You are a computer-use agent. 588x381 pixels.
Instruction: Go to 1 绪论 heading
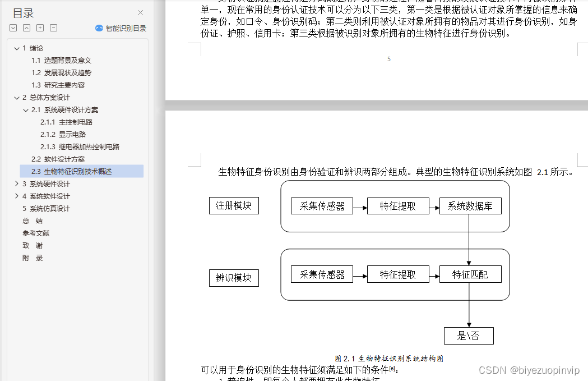point(33,48)
